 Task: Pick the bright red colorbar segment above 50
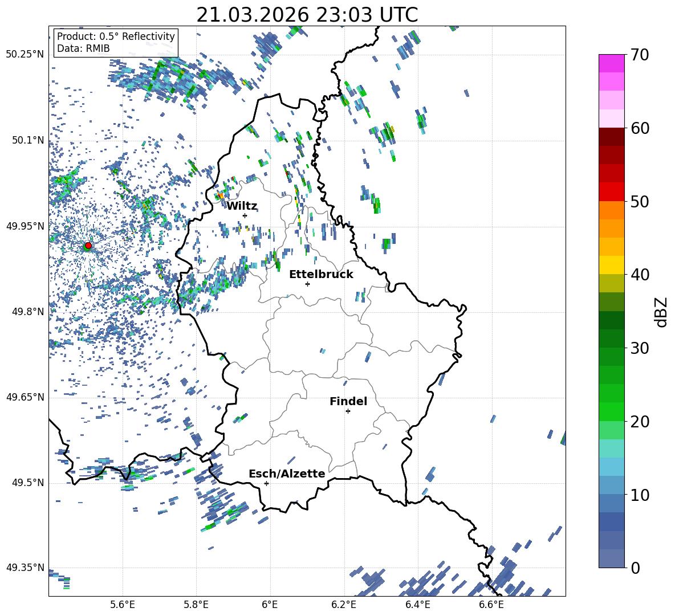612,191
